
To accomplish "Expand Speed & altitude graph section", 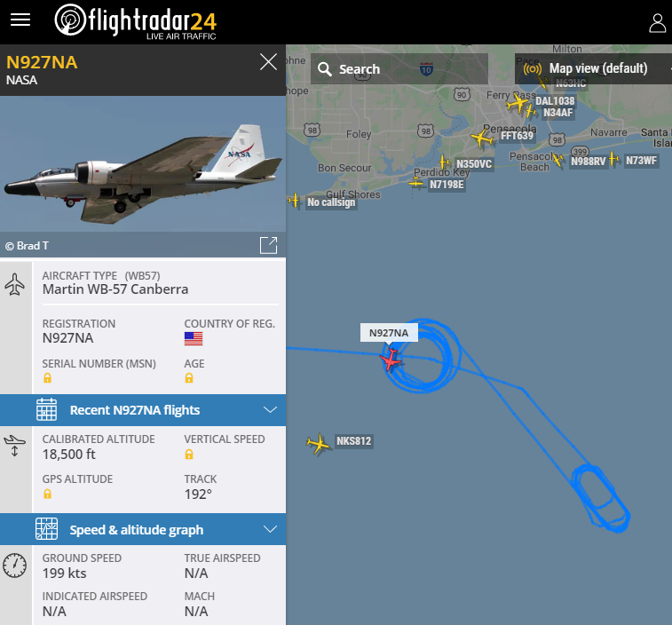I will [x=143, y=529].
